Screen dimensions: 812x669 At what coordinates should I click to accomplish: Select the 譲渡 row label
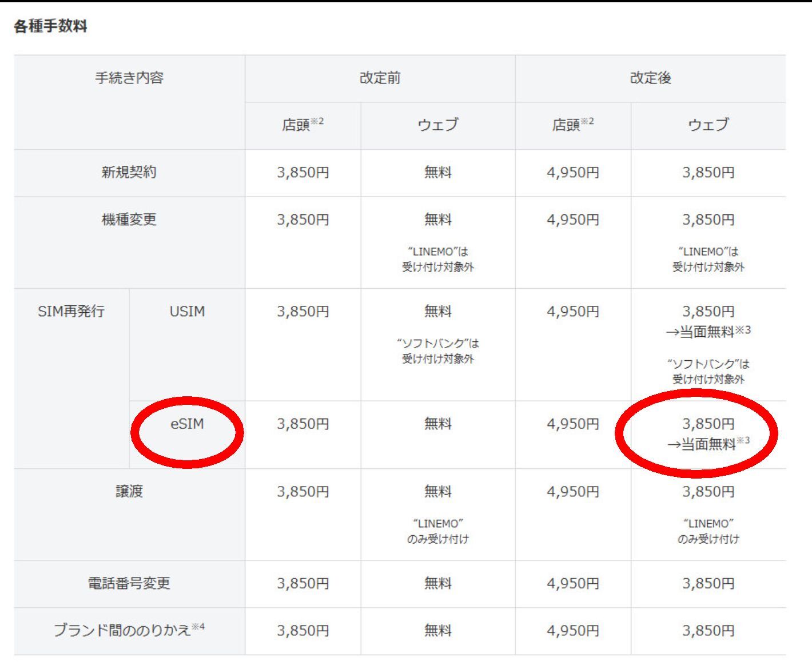tap(129, 492)
